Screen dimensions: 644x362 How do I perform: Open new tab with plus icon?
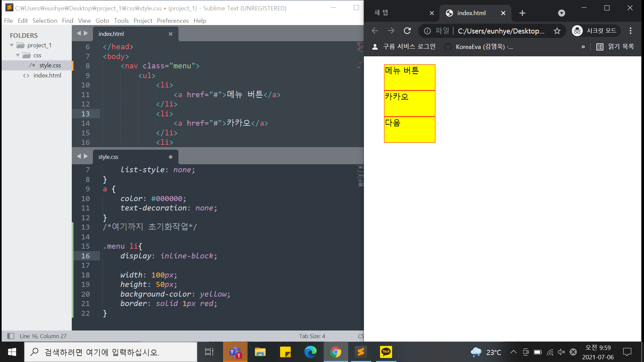[x=522, y=13]
